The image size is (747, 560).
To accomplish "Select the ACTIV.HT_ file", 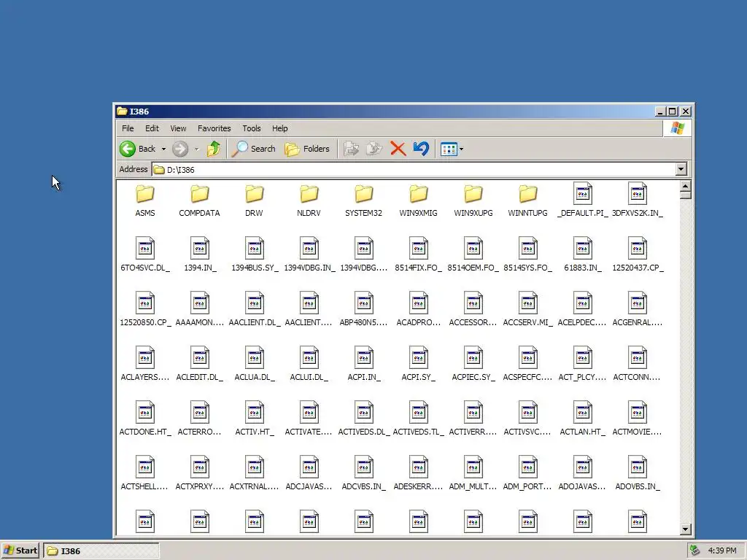I will (254, 419).
